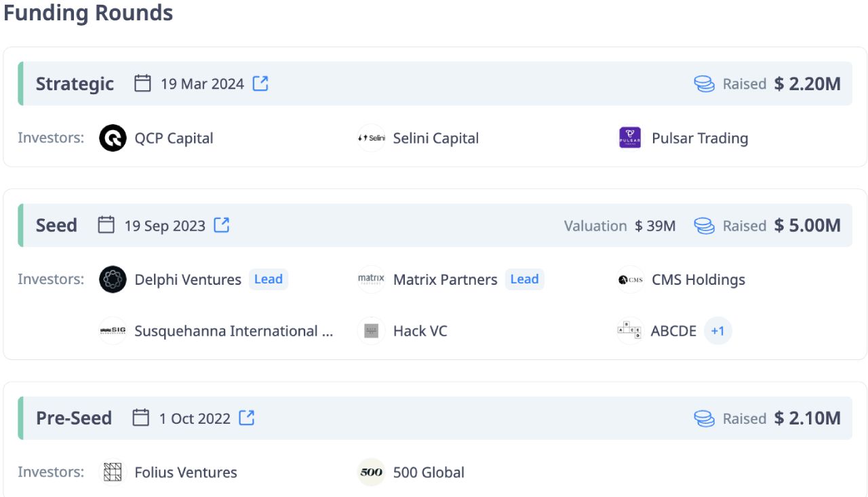Open QCP Capital investor name
Image resolution: width=868 pixels, height=497 pixels.
(174, 138)
